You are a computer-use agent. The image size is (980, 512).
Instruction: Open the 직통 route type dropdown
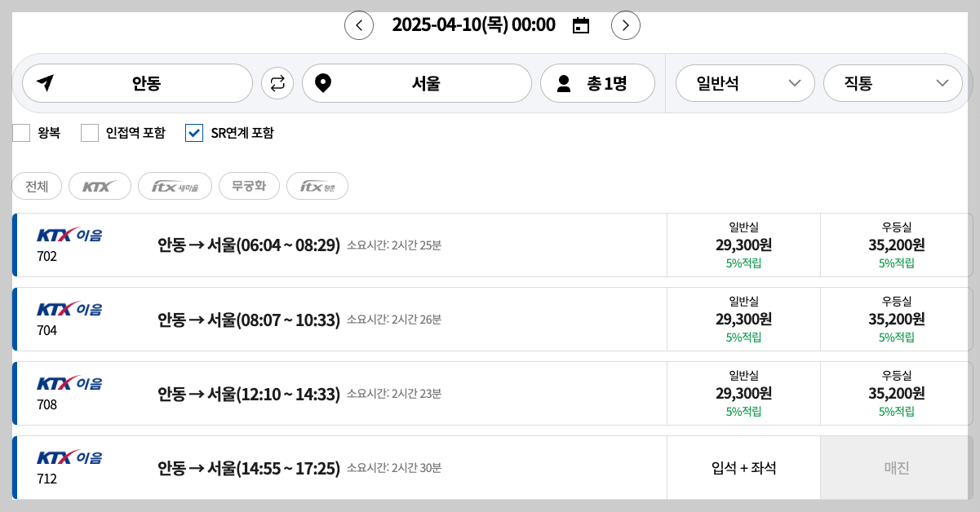click(x=892, y=82)
